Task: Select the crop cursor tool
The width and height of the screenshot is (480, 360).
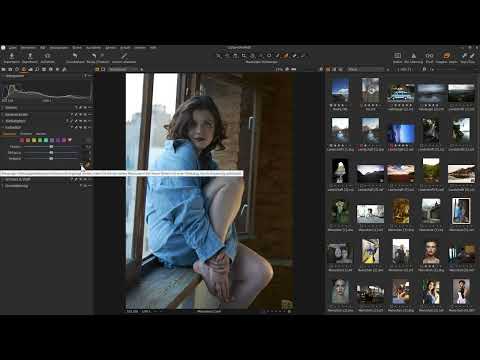Action: (x=244, y=56)
